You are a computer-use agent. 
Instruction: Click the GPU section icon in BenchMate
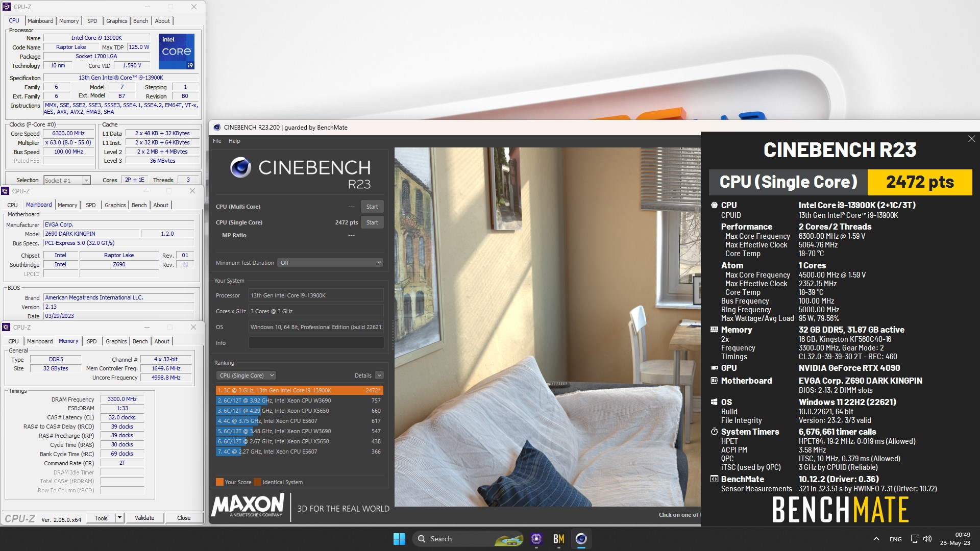click(714, 368)
